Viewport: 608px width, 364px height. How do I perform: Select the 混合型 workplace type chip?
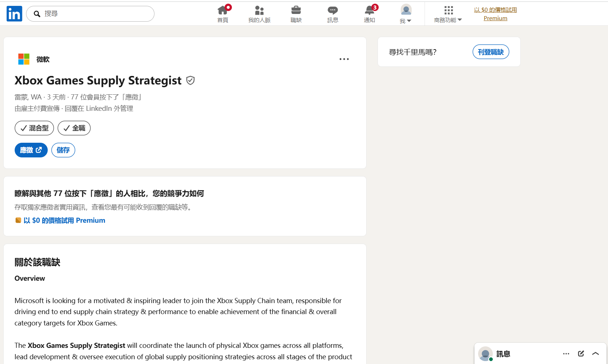pyautogui.click(x=34, y=128)
